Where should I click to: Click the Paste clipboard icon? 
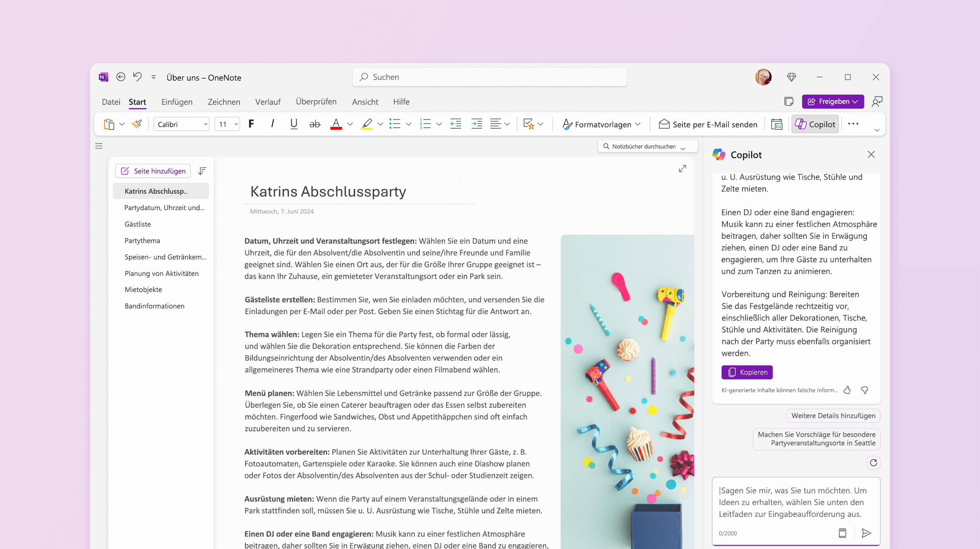pos(109,124)
